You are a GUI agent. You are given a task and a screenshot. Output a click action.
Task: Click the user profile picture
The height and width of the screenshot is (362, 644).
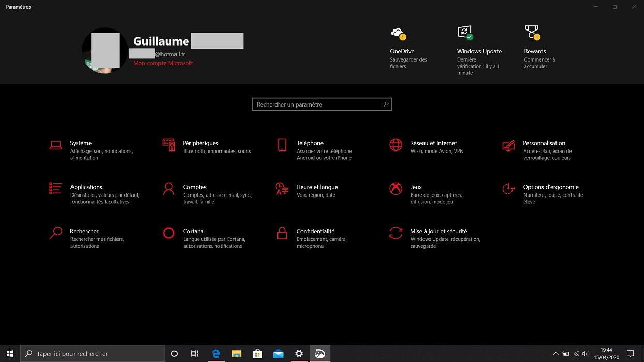click(105, 51)
